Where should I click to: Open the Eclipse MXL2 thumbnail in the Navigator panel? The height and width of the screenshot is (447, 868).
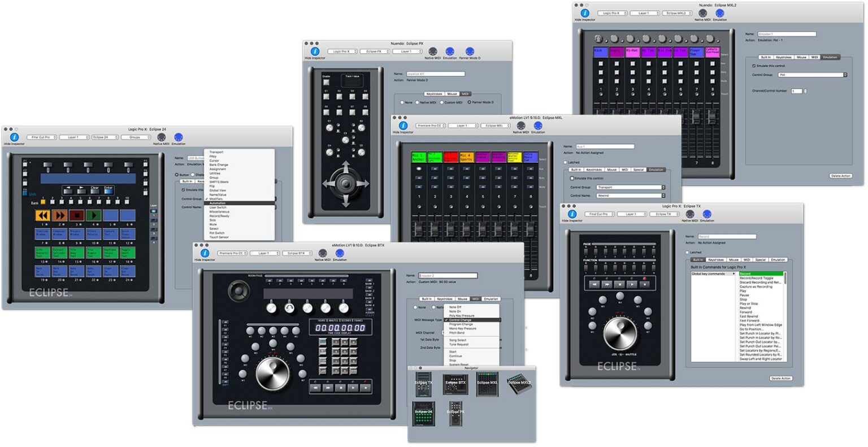tap(518, 383)
